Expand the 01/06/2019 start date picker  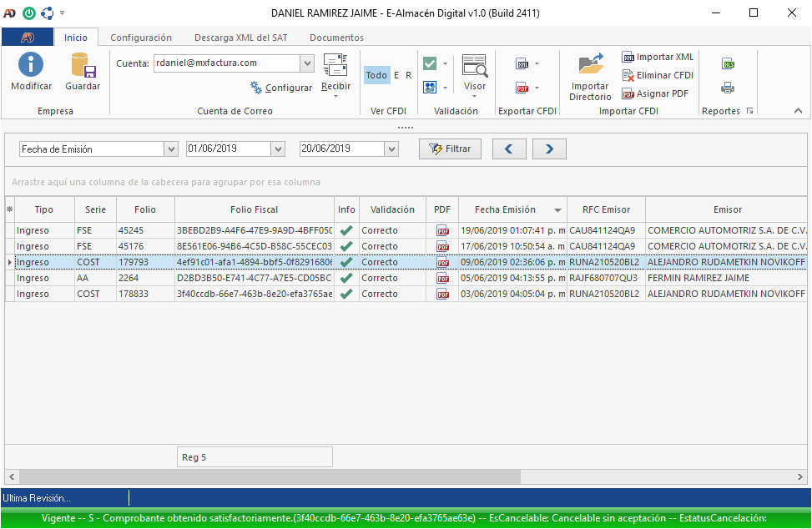(x=278, y=149)
